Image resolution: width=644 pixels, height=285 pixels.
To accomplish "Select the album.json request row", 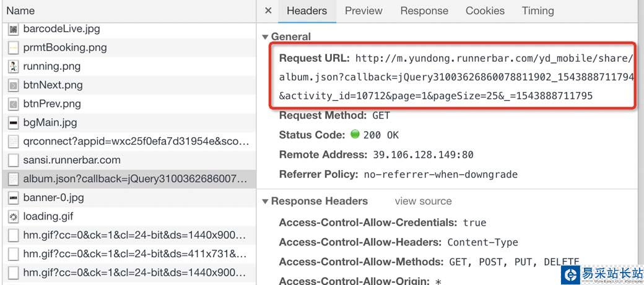I will coord(135,179).
